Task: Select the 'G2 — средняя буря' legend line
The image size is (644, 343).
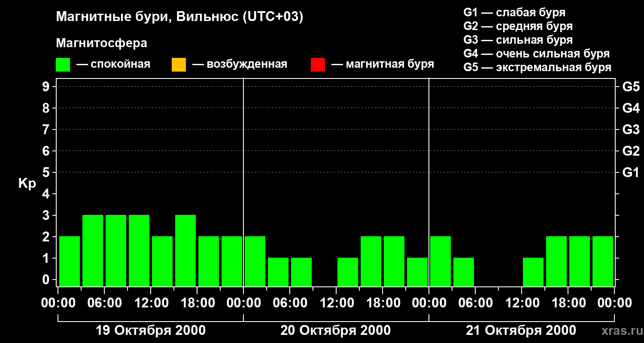Action: click(518, 26)
